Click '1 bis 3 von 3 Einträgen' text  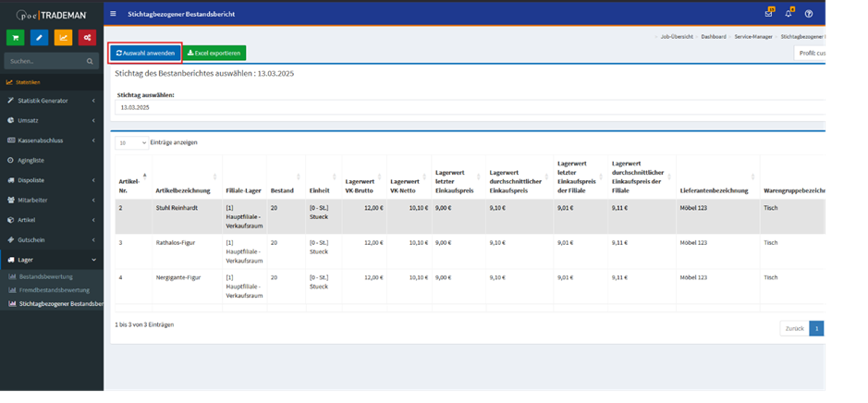coord(144,324)
